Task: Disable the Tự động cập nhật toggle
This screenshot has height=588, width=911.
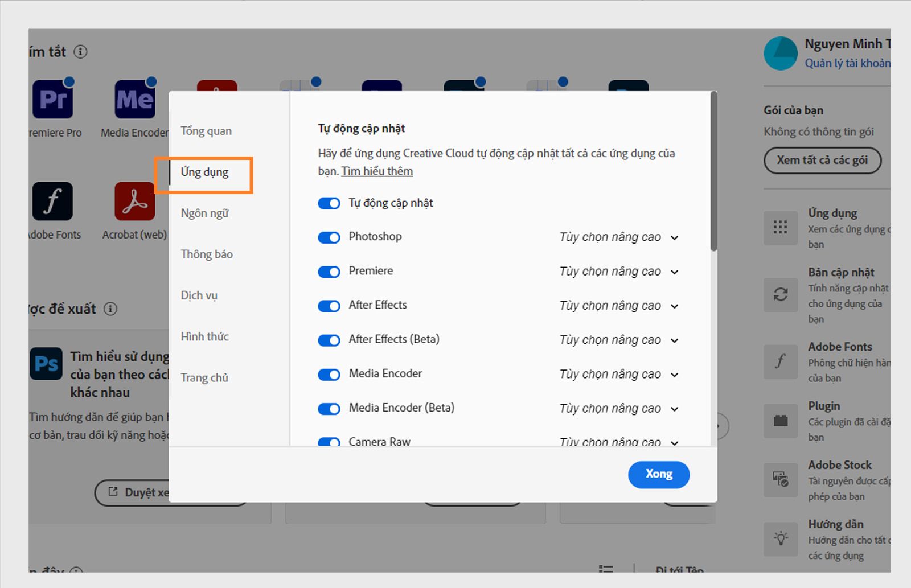Action: (329, 203)
